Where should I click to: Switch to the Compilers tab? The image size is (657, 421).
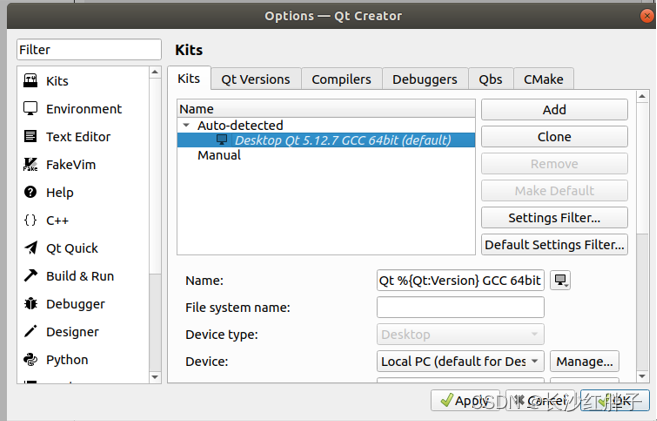click(341, 79)
